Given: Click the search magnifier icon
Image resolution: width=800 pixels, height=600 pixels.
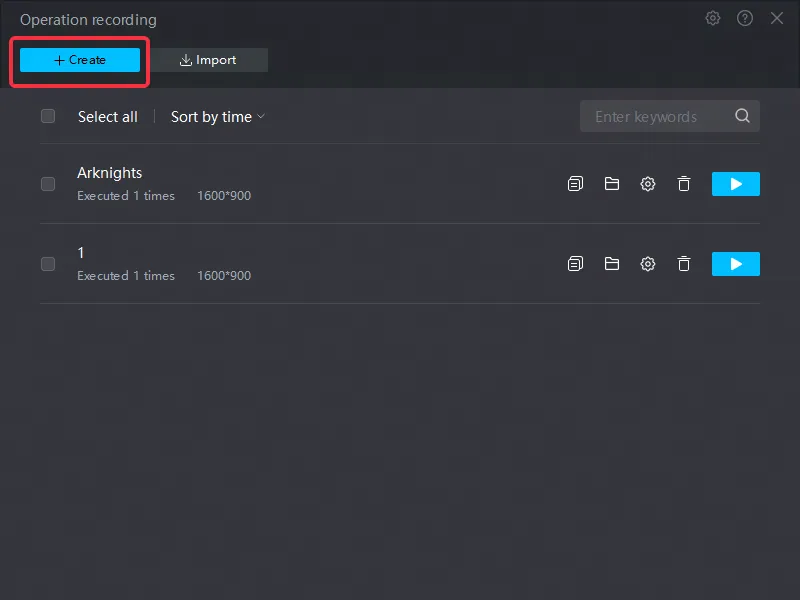Looking at the screenshot, I should pos(742,116).
